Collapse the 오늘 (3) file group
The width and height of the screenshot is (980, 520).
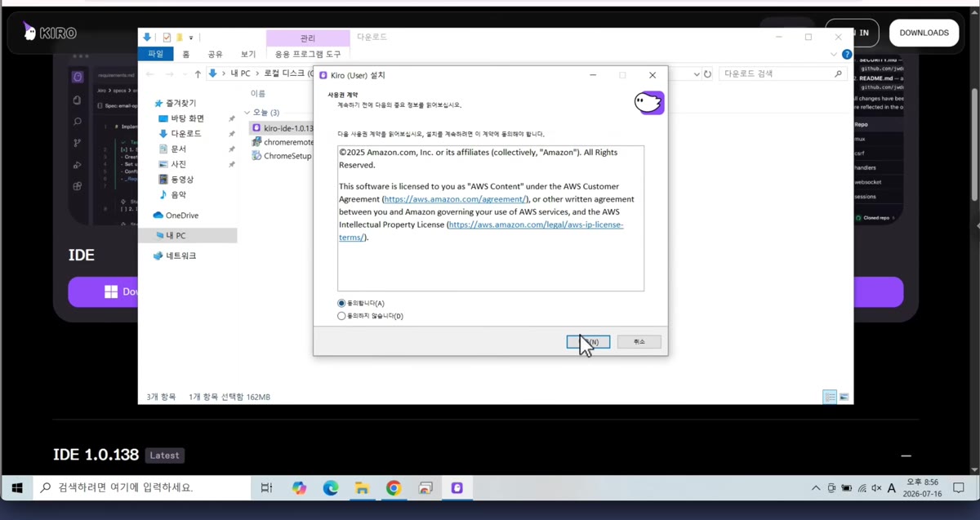pos(247,113)
